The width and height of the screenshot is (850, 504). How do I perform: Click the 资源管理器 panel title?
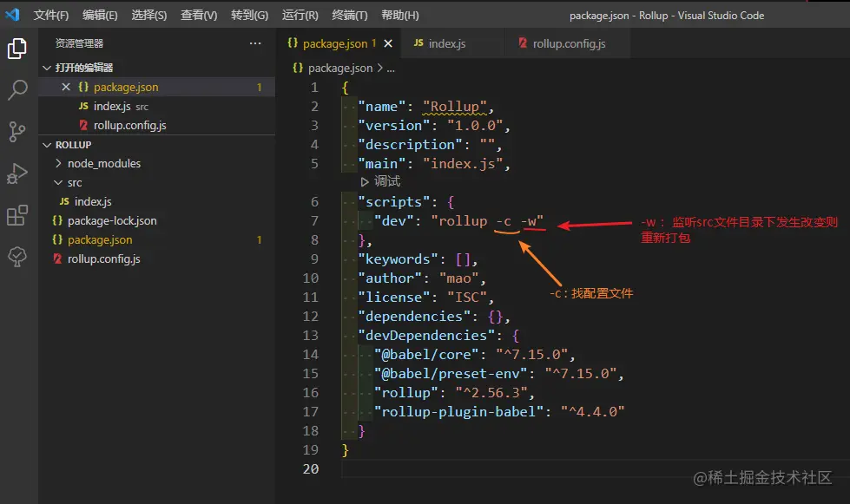pyautogui.click(x=79, y=43)
